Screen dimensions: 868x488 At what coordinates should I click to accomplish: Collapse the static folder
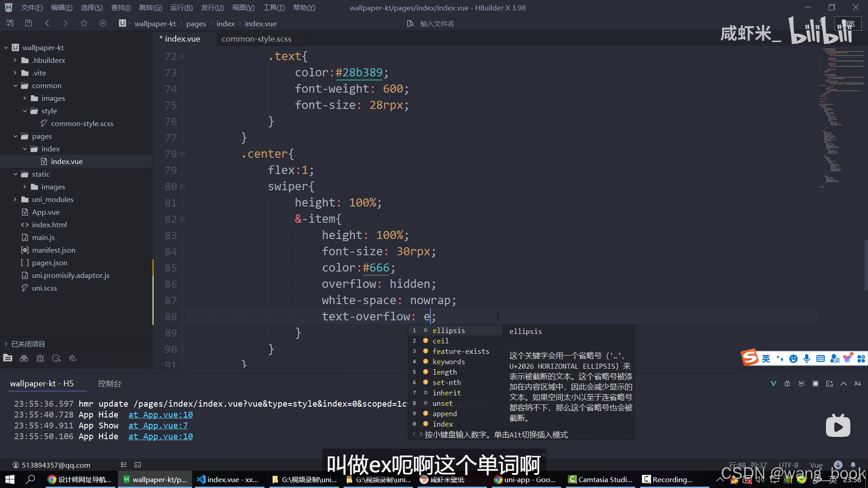15,174
